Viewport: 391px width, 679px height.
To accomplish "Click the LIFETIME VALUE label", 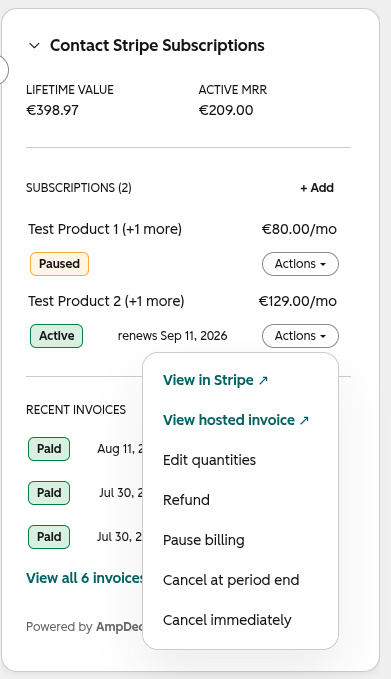I will 70,90.
